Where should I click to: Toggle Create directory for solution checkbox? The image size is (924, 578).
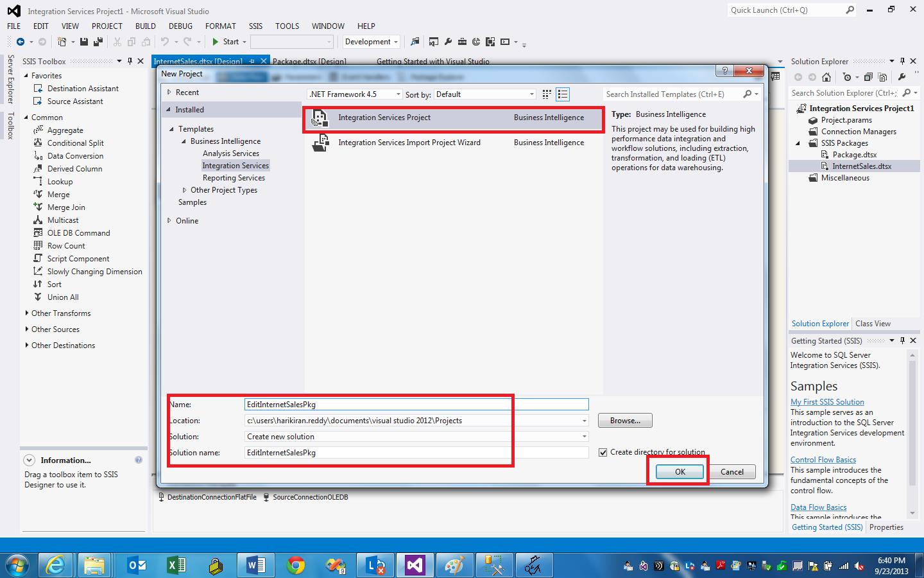603,452
